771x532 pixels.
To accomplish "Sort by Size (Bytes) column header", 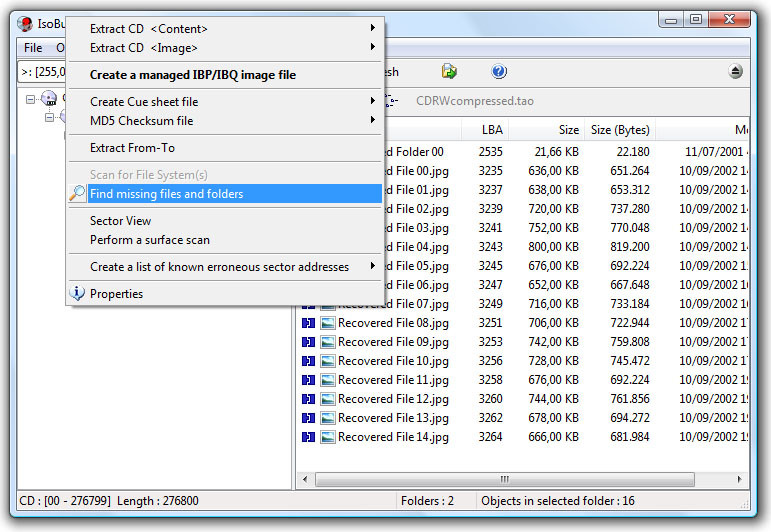I will pos(620,130).
